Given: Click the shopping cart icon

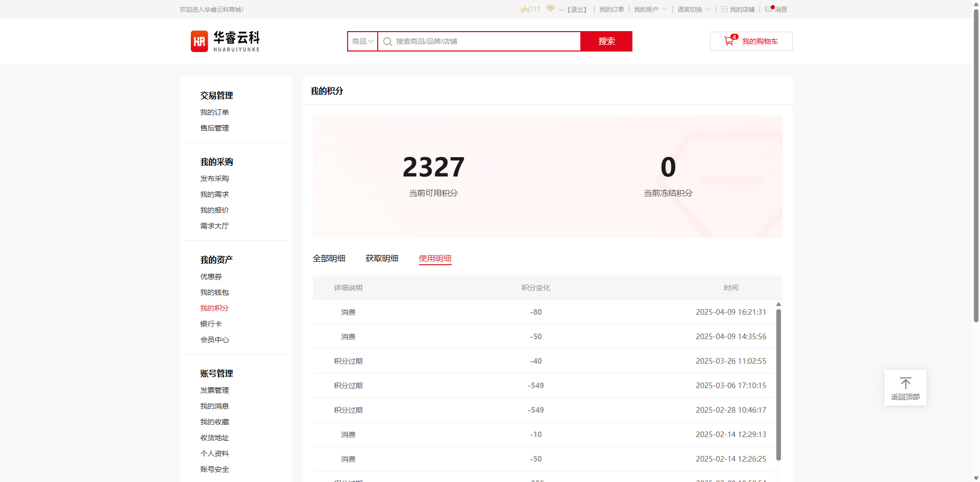Looking at the screenshot, I should click(x=729, y=41).
